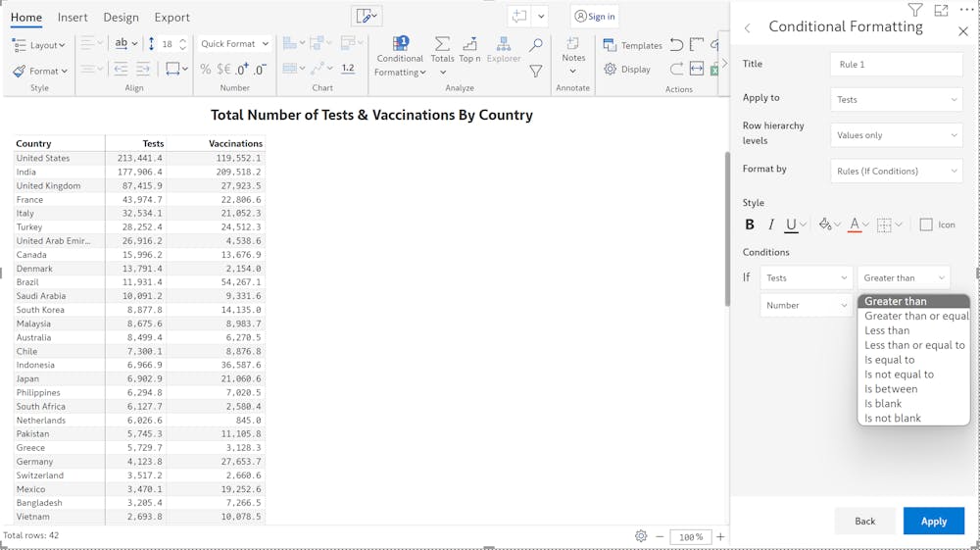The image size is (980, 550).
Task: Choose 'Less than or equal to' option
Action: (913, 345)
